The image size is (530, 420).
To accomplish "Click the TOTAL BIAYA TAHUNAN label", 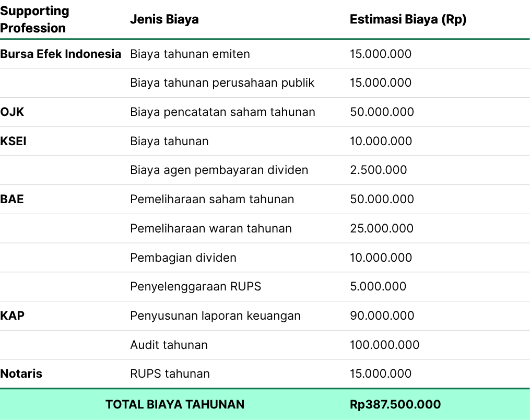I will [x=175, y=404].
